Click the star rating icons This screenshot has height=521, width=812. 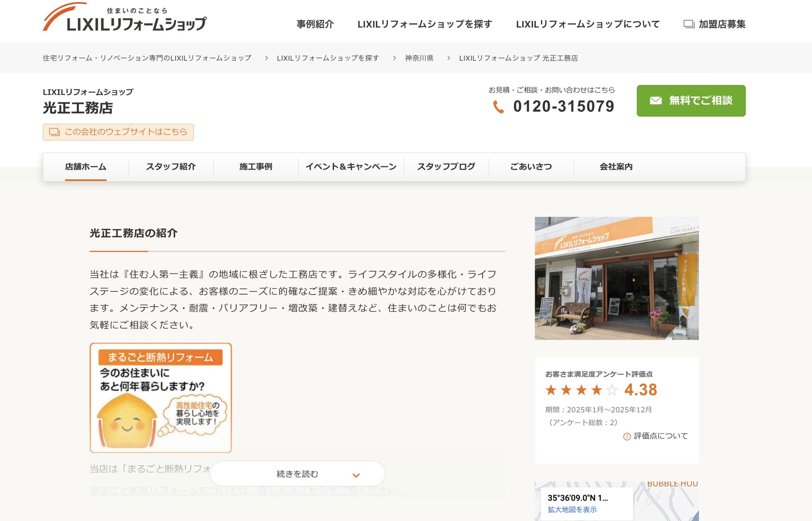click(581, 390)
